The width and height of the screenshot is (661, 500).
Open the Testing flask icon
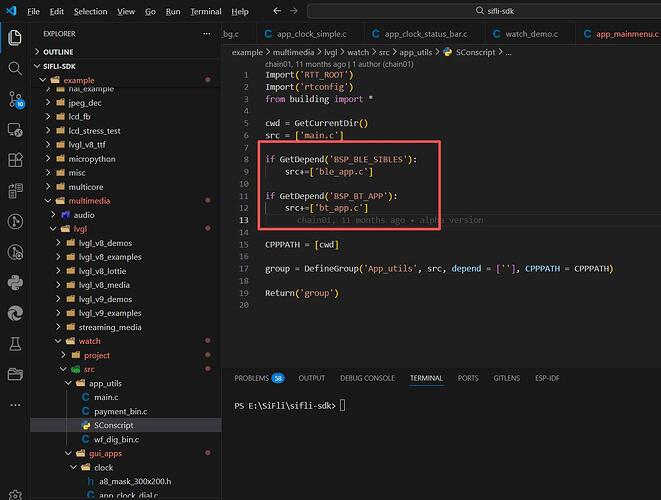(x=15, y=343)
